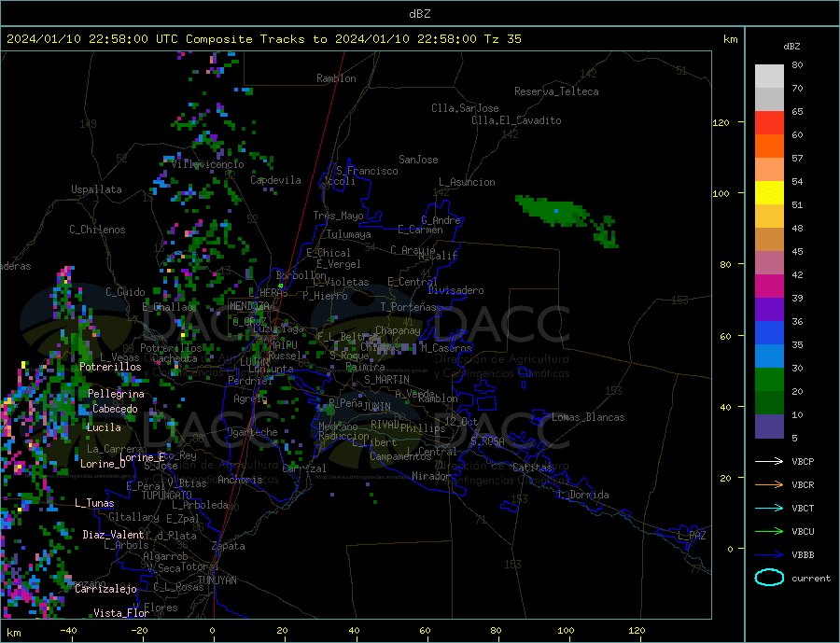Click the Ramblon label near top
The height and width of the screenshot is (643, 840).
click(336, 78)
